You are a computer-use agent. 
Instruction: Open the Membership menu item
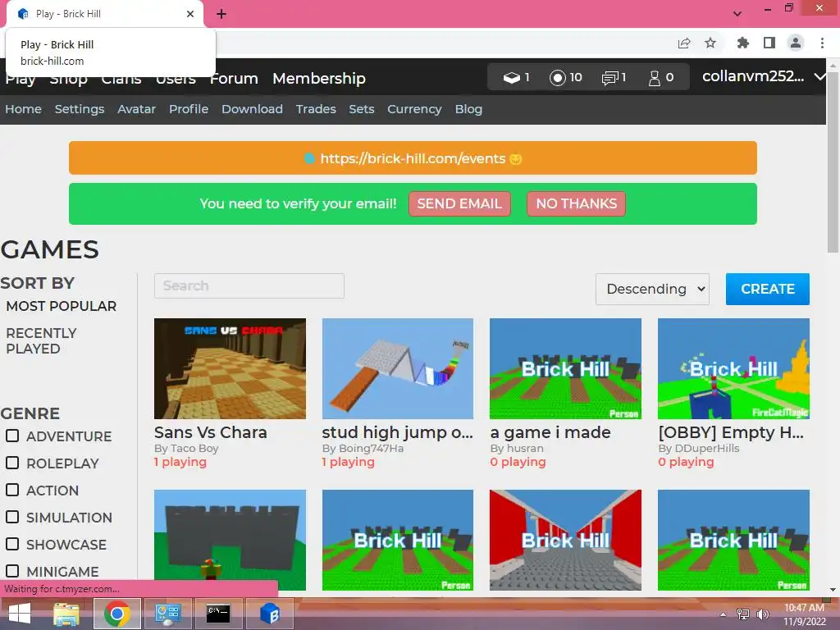click(319, 79)
